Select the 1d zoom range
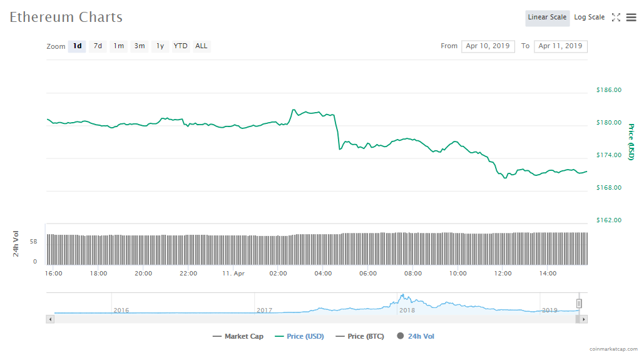Screen dimensions: 644x360 click(x=77, y=46)
